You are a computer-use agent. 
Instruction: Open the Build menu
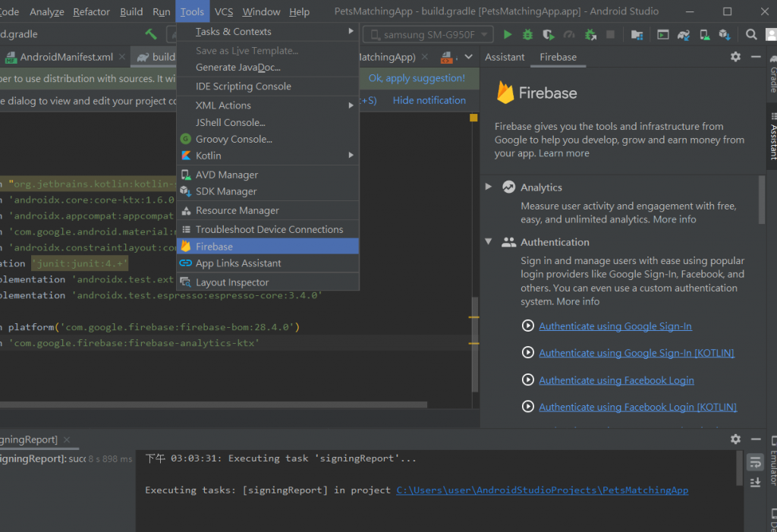coord(131,11)
